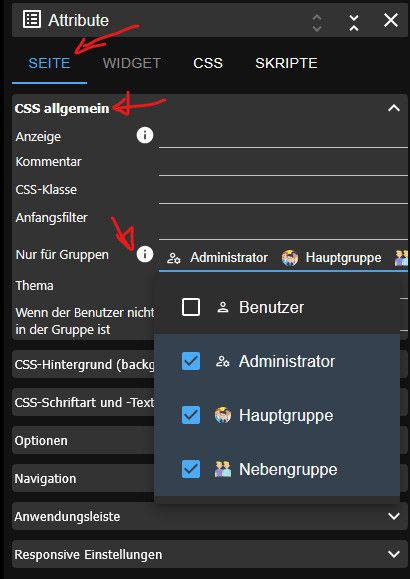This screenshot has width=410, height=579.
Task: Deselect the Nebengruppe checkbox
Action: click(x=191, y=469)
